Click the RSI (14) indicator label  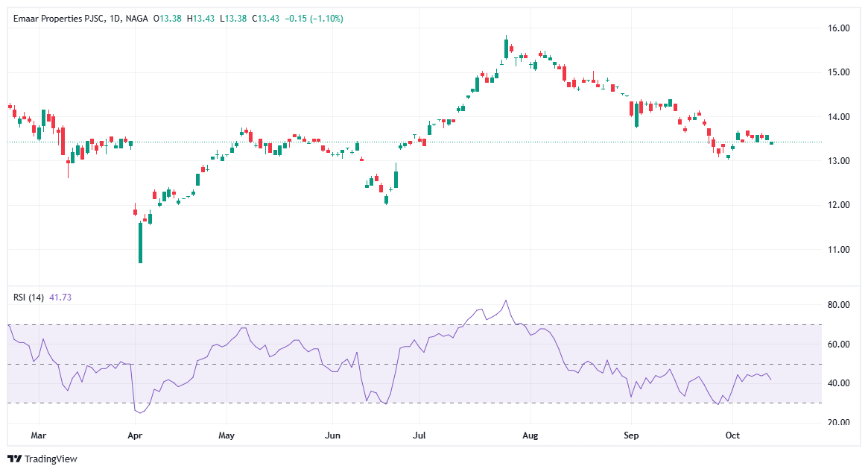(29, 298)
